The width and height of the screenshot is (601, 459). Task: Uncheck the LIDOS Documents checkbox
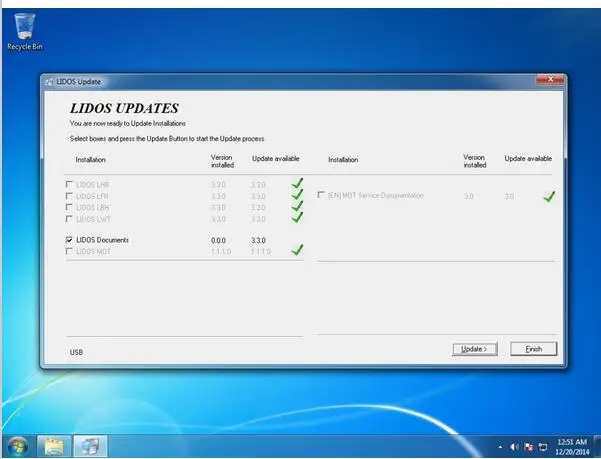pos(69,240)
